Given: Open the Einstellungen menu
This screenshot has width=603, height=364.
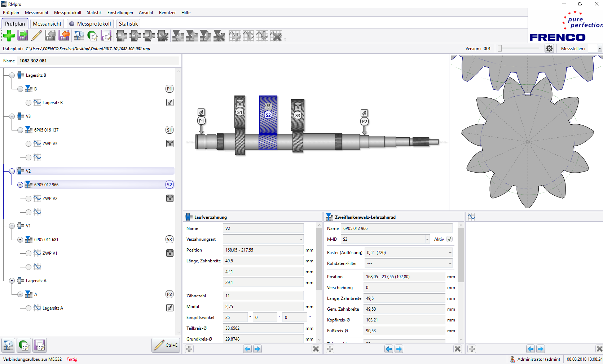Looking at the screenshot, I should tap(120, 13).
